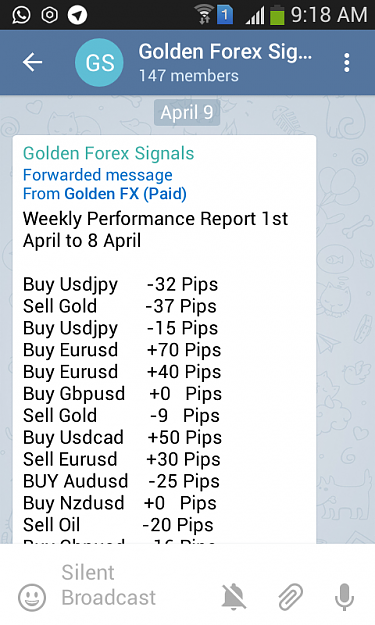The width and height of the screenshot is (375, 625).
Task: Tap the April 9 date badge
Action: (x=187, y=112)
